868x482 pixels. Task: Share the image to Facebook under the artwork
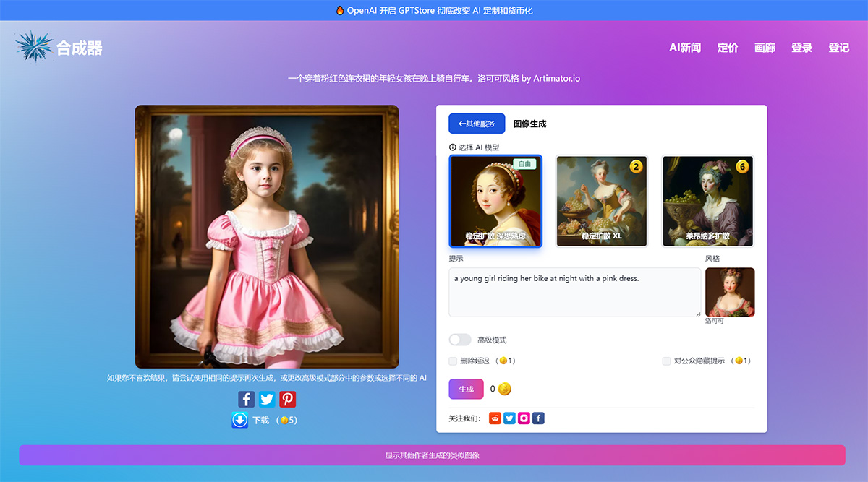click(245, 398)
